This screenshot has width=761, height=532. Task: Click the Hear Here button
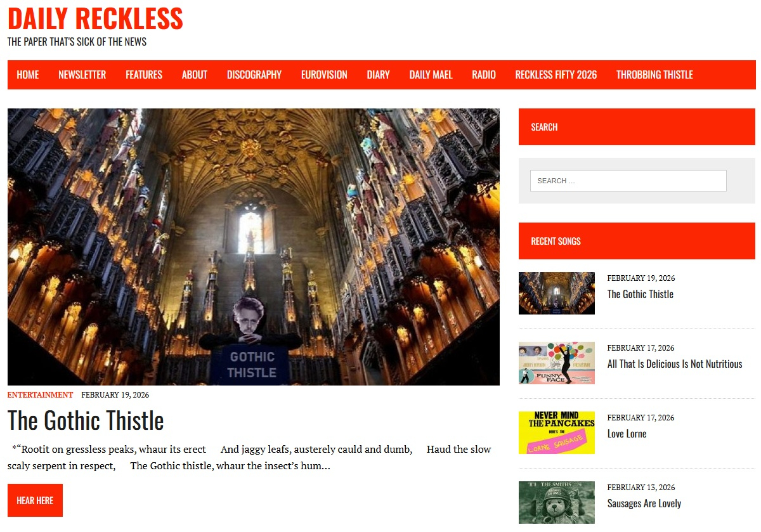[x=35, y=500]
